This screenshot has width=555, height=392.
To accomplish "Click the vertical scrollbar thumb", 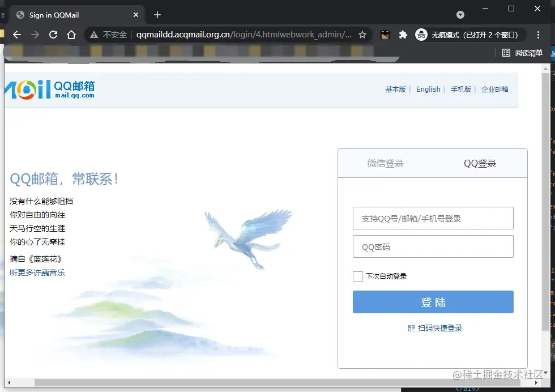I will (545, 202).
